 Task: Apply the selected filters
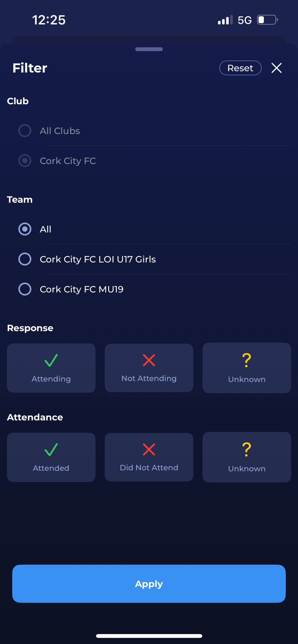pos(149,584)
